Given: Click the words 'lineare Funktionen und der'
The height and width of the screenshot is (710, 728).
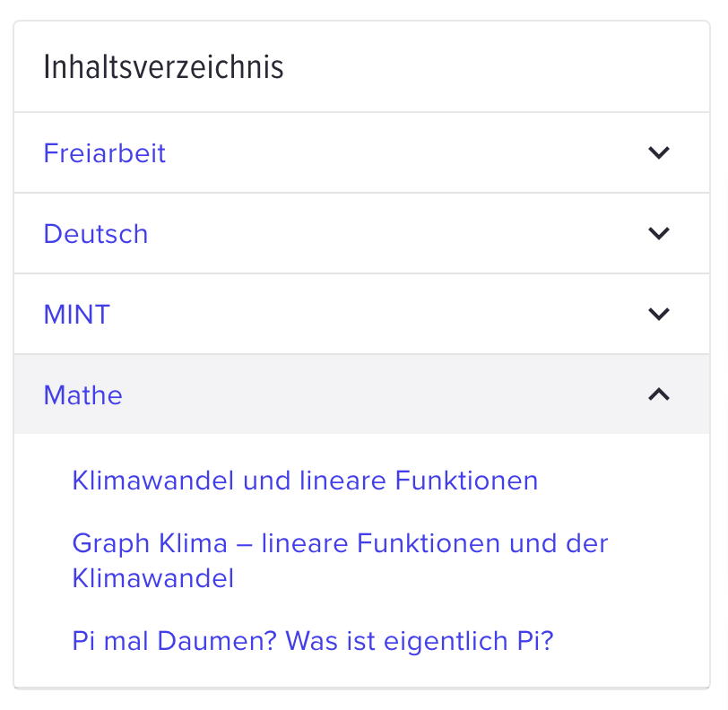Looking at the screenshot, I should pyautogui.click(x=435, y=543).
